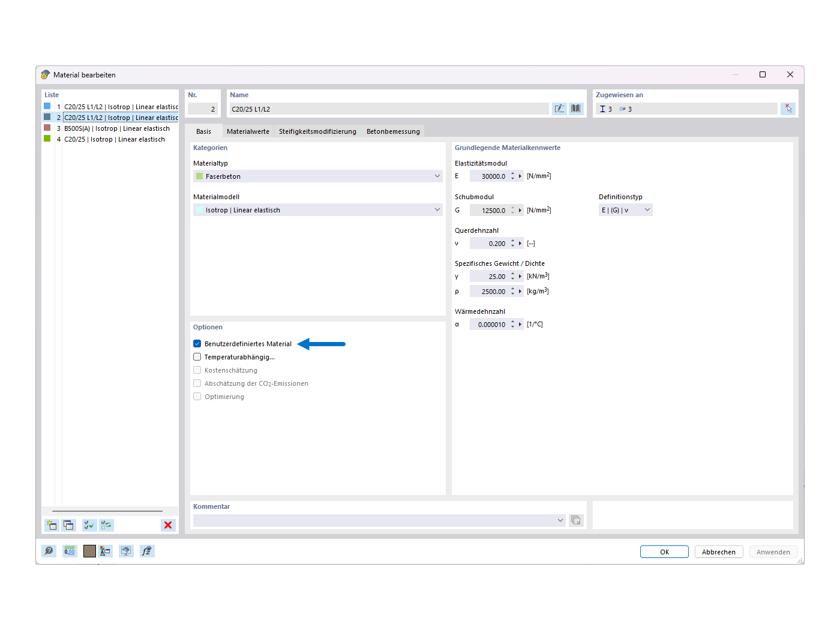Enable Temperaturabhängig option
The height and width of the screenshot is (630, 840).
tap(197, 356)
